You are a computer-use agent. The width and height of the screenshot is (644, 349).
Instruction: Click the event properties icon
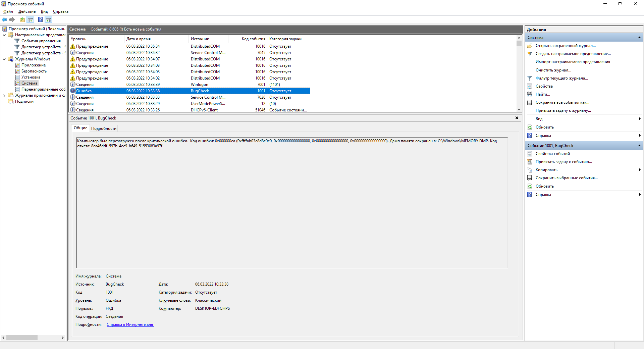coord(530,154)
